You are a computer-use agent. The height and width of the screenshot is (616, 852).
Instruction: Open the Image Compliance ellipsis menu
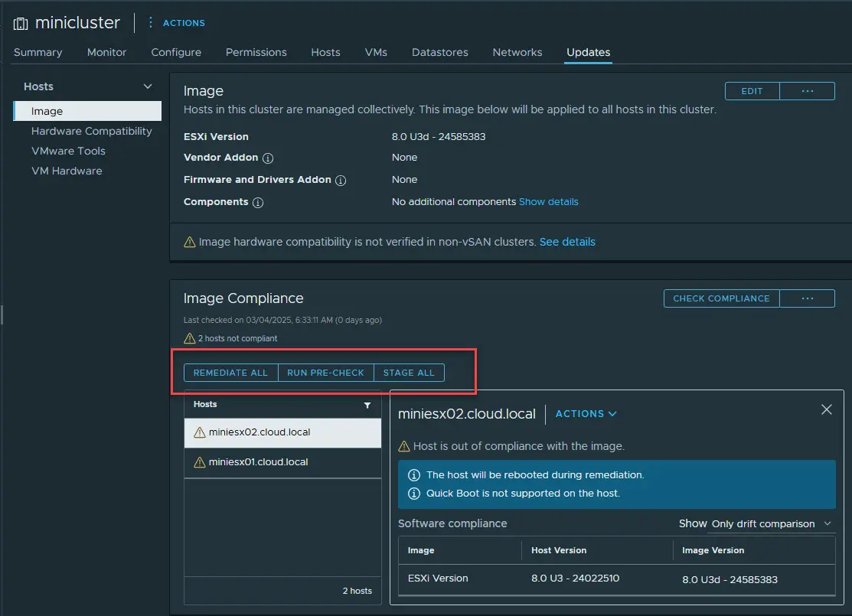(x=808, y=298)
